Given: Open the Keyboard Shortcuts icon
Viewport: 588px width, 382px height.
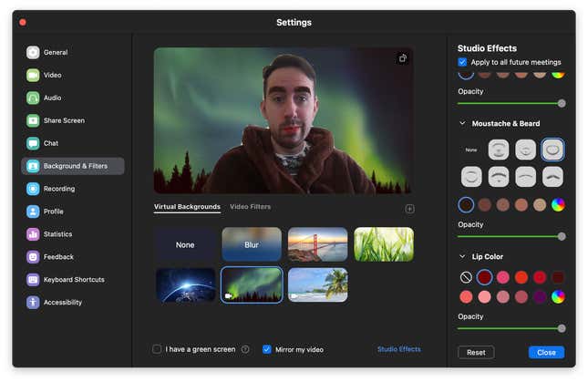Looking at the screenshot, I should tap(33, 280).
